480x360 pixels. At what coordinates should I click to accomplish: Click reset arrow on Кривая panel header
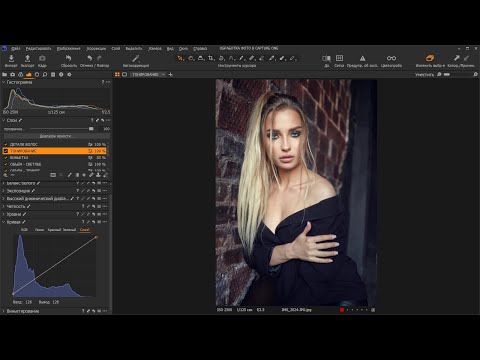94,222
